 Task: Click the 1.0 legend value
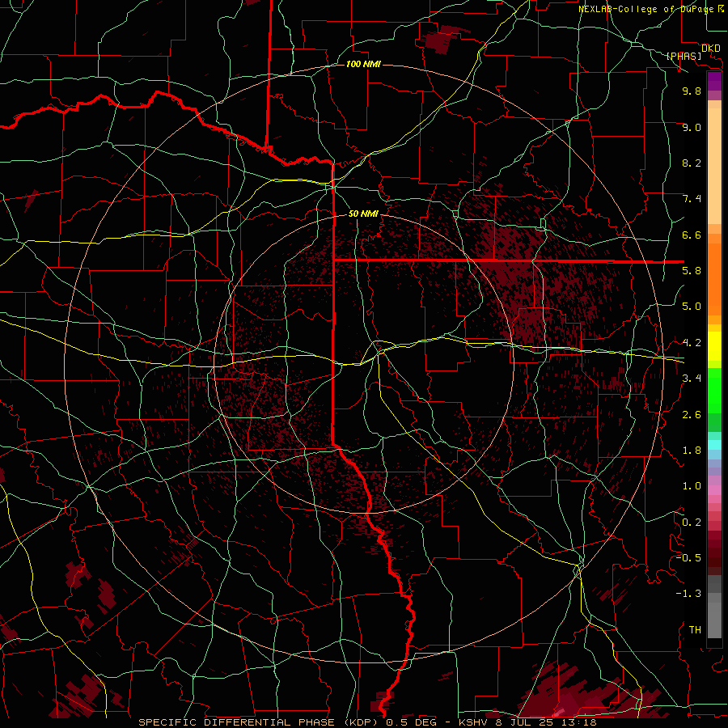692,486
